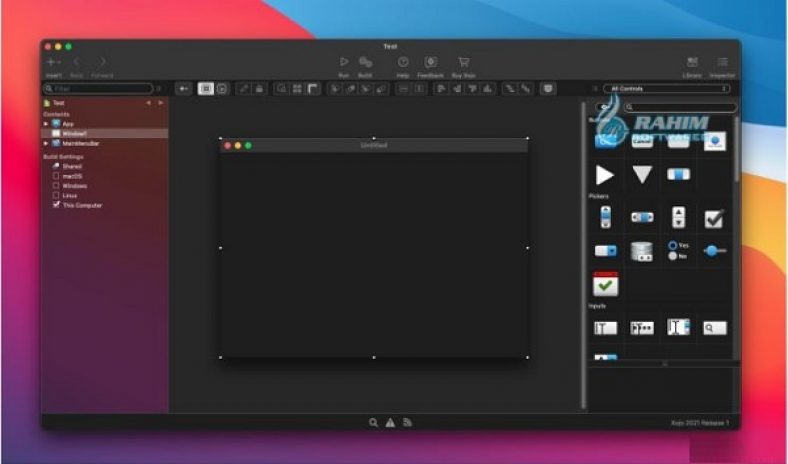Image resolution: width=788 pixels, height=464 pixels.
Task: Click the navigator's left history arrow
Action: click(148, 103)
